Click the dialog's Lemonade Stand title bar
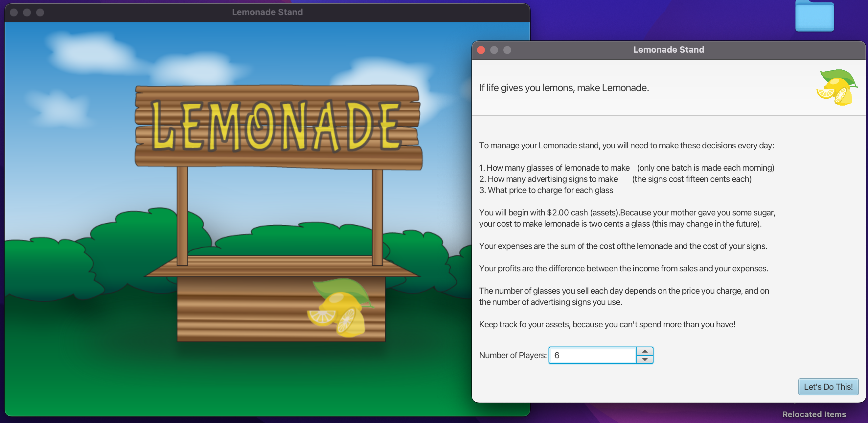 pos(669,50)
